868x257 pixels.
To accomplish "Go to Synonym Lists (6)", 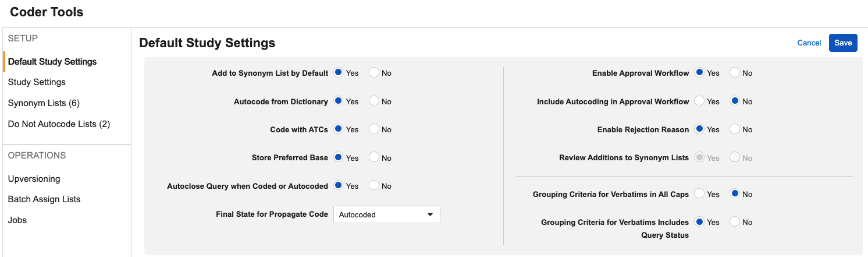I will click(x=44, y=103).
